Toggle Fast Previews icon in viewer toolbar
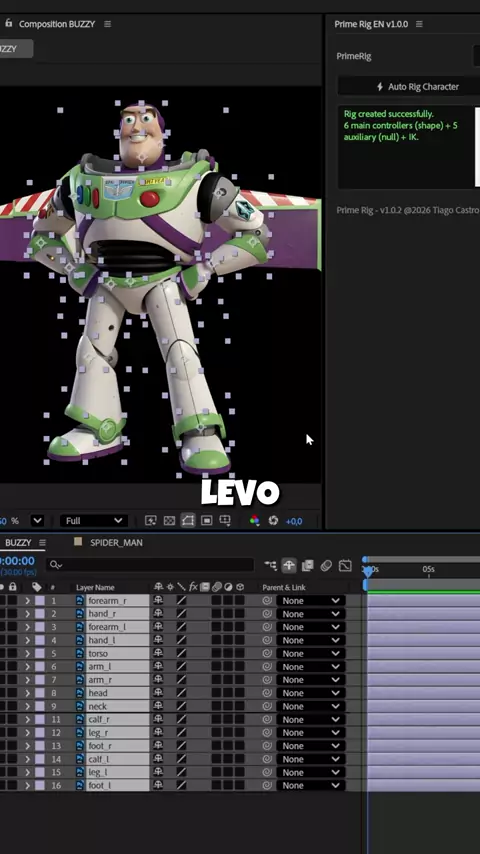This screenshot has width=480, height=854. click(150, 521)
